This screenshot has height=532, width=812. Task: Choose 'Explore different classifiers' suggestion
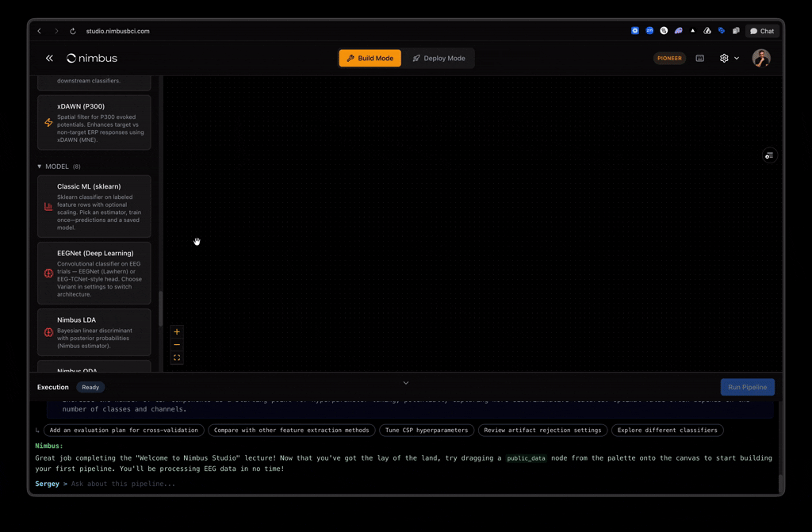pyautogui.click(x=668, y=430)
